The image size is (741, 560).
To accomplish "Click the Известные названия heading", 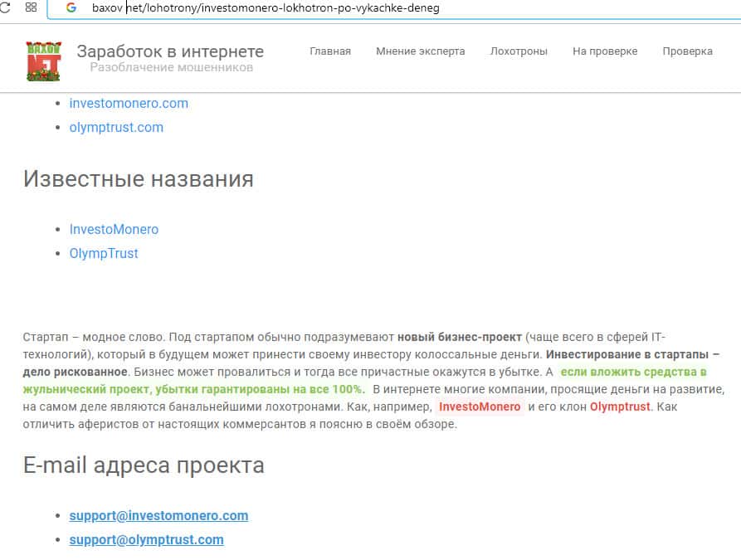I will click(138, 178).
